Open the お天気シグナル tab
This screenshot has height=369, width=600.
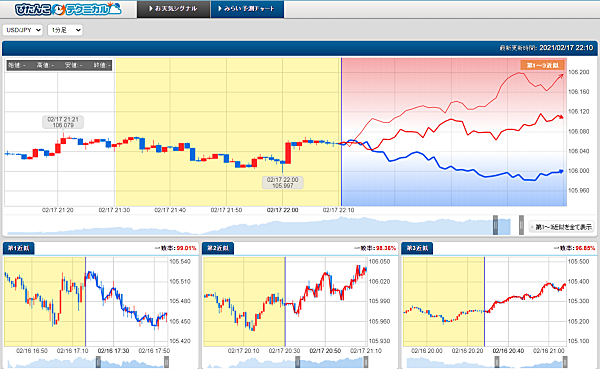[173, 9]
